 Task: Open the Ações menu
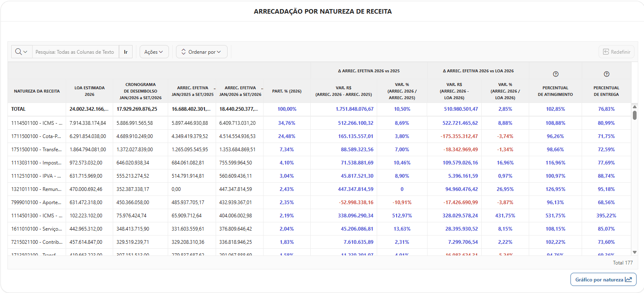pyautogui.click(x=154, y=52)
